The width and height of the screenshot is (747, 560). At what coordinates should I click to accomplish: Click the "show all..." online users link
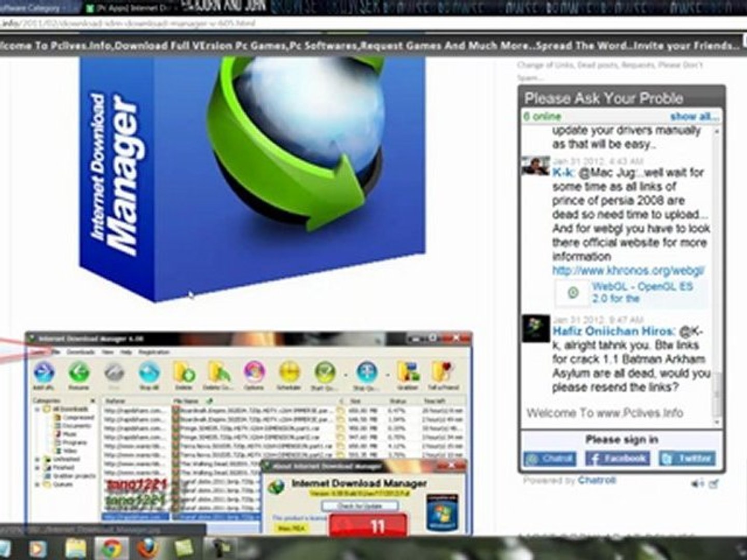(x=695, y=116)
